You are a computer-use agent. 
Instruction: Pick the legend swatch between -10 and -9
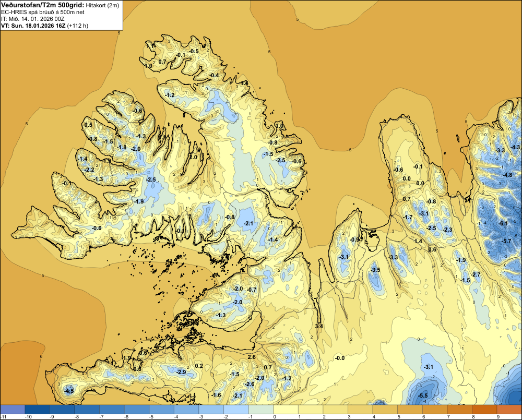pyautogui.click(x=37, y=410)
